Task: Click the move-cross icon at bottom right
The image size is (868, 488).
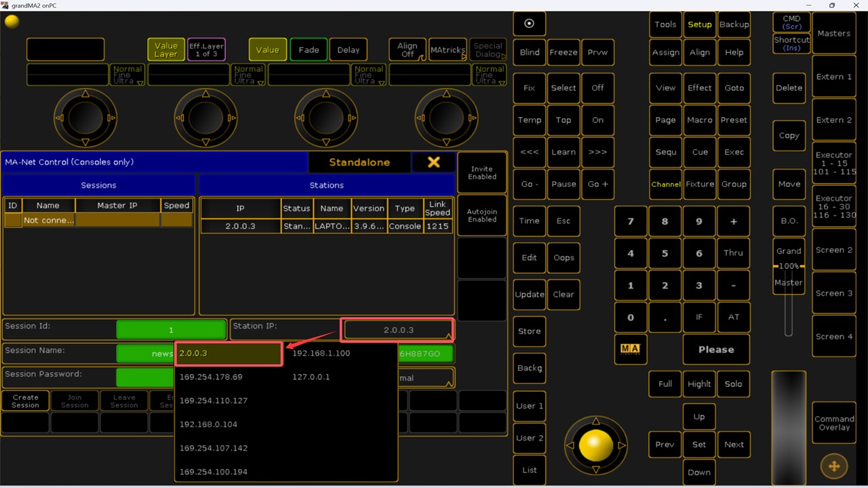Action: (x=833, y=466)
